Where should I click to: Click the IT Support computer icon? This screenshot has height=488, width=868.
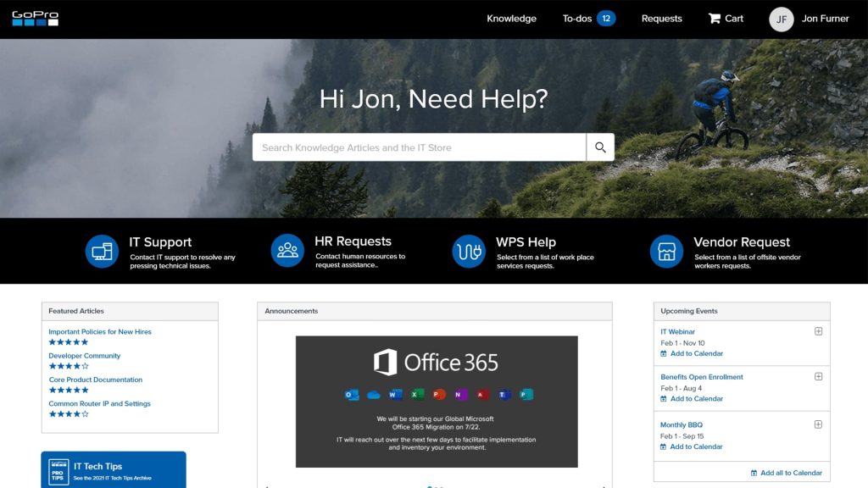click(x=102, y=252)
